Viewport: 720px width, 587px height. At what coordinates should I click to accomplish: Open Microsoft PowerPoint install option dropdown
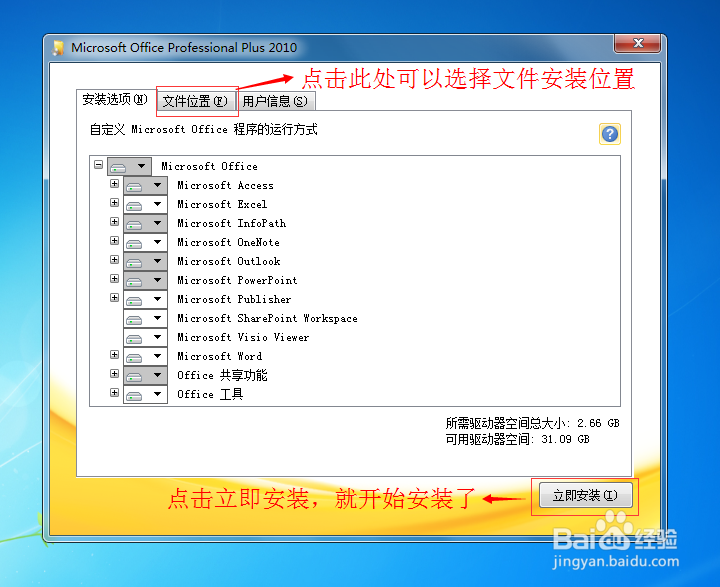click(145, 281)
